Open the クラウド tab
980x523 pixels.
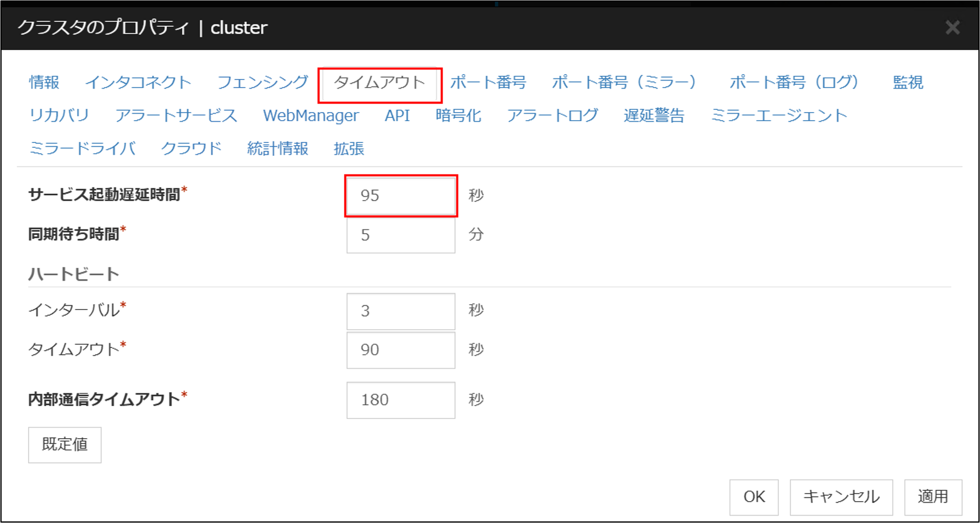191,148
